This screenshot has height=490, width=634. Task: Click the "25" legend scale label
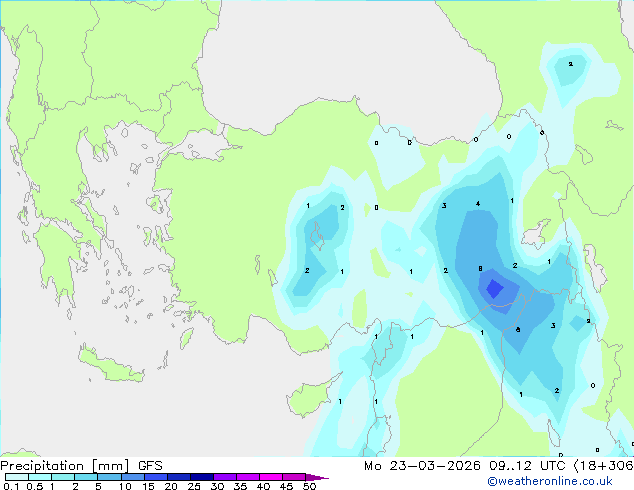coord(194,486)
